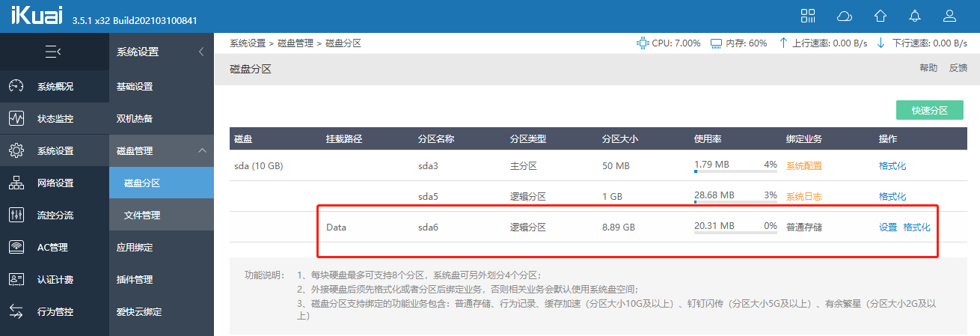Collapse the main sidebar menu icon
The image size is (980, 336).
53,52
